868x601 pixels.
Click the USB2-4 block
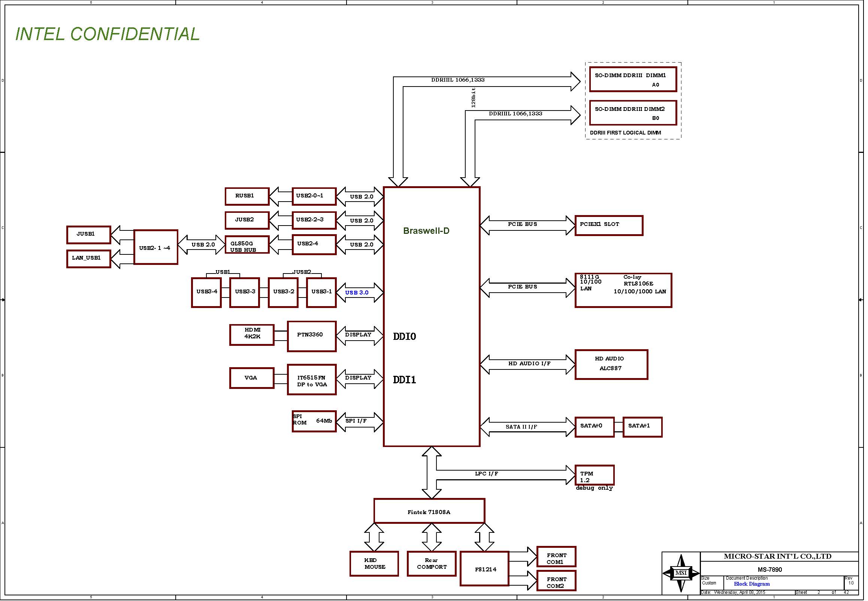(314, 245)
